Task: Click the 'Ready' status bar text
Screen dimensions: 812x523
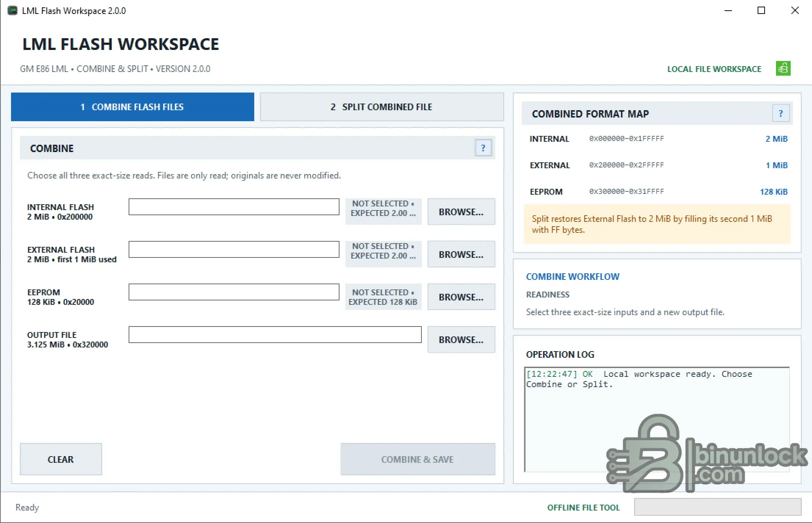Action: click(27, 508)
